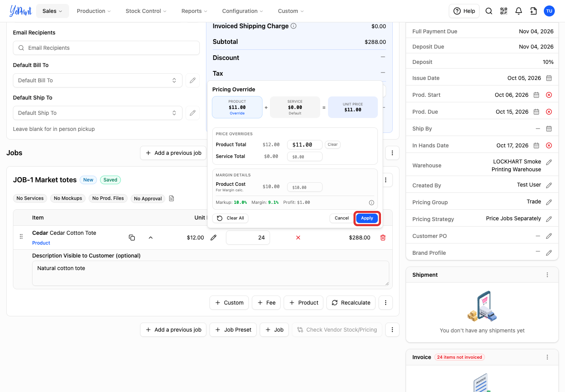Open the job notes document icon
Screen dimensions: 565x392
[x=171, y=198]
